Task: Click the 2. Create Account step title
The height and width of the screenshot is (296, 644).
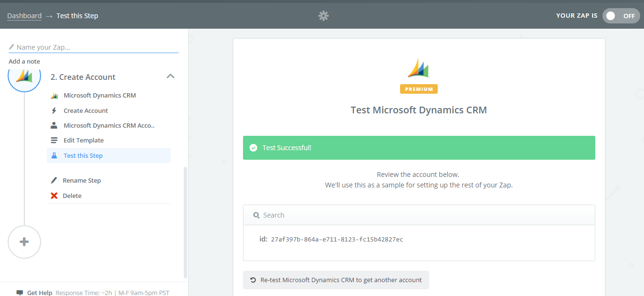Action: pyautogui.click(x=83, y=77)
